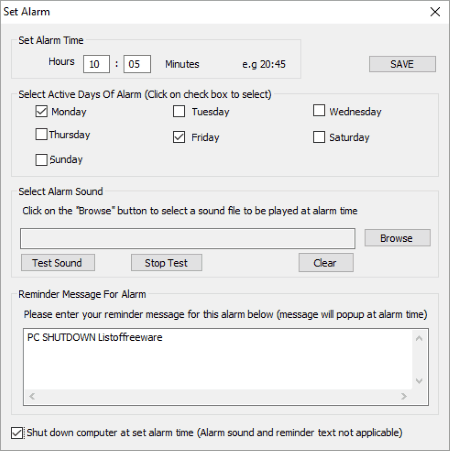This screenshot has width=450, height=451.
Task: Uncheck the Monday checkbox
Action: (x=41, y=111)
